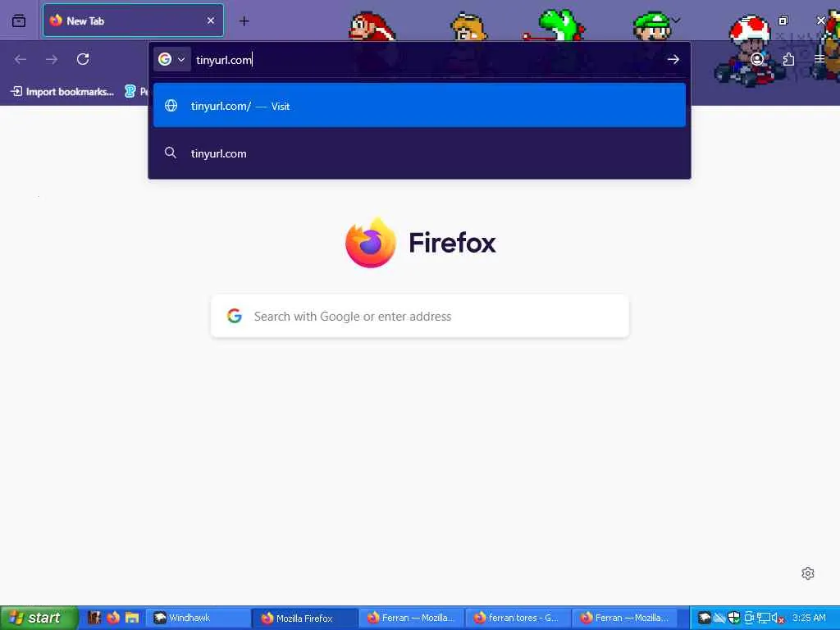Image resolution: width=840 pixels, height=630 pixels.
Task: Click the bookmark icon next to Import bookmarks
Action: (x=130, y=92)
